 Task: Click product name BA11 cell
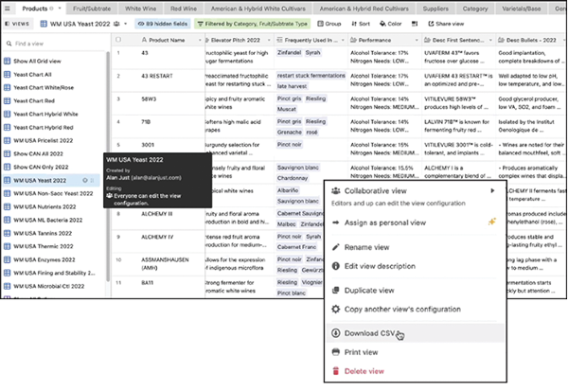point(147,282)
